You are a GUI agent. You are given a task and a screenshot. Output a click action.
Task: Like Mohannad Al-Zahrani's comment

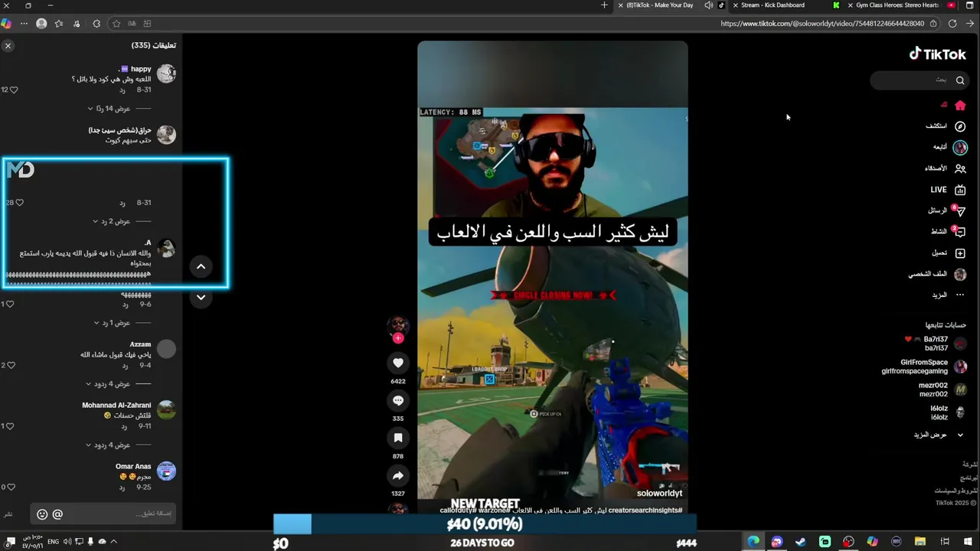[10, 426]
